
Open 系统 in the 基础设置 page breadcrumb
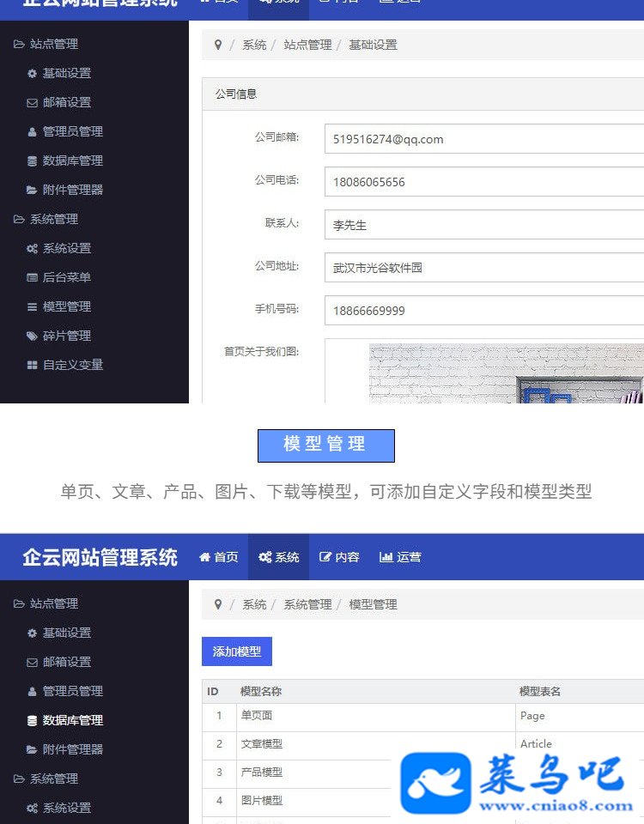tap(254, 45)
